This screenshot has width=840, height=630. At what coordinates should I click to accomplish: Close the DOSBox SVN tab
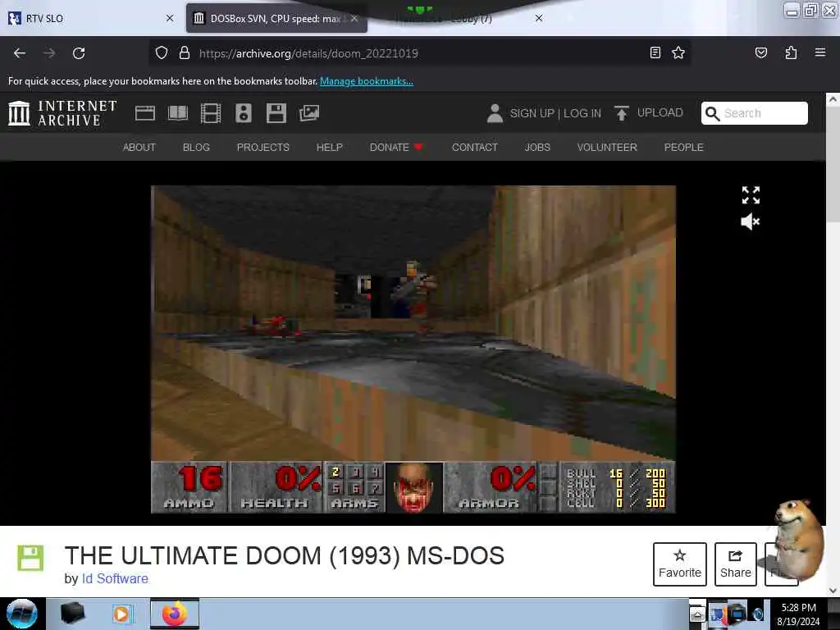[x=354, y=18]
